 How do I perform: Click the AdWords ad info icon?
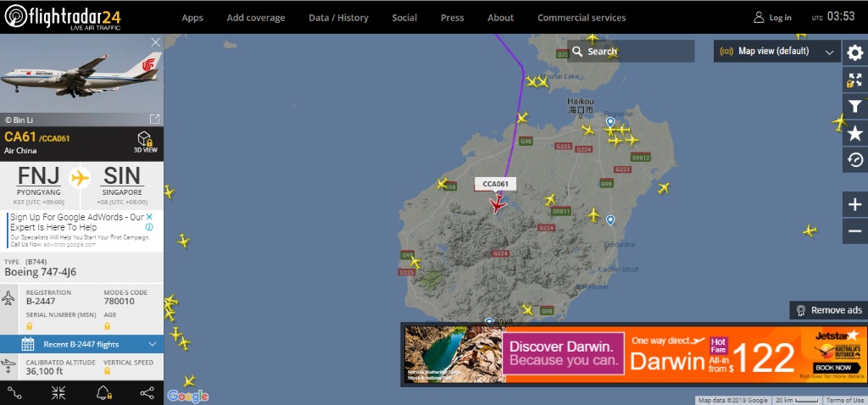point(149,227)
